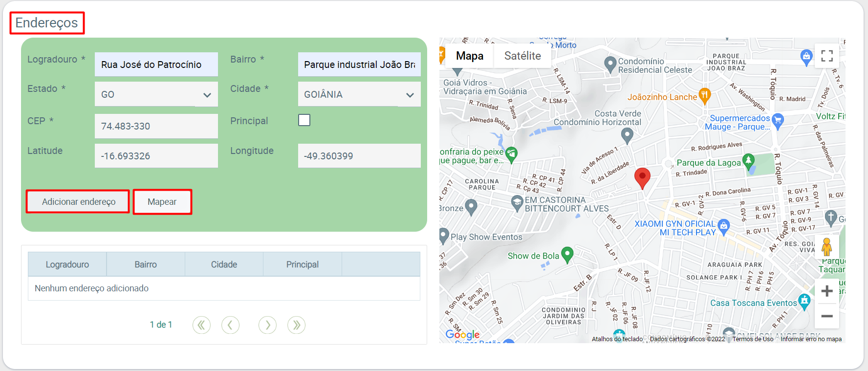This screenshot has height=371, width=868.
Task: Open Joãozinho Lanche restaurant pin
Action: 704,96
